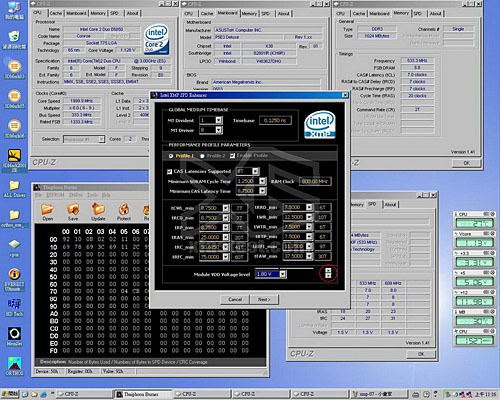
Task: Click hex byte CB in row 70
Action: click(x=135, y=291)
